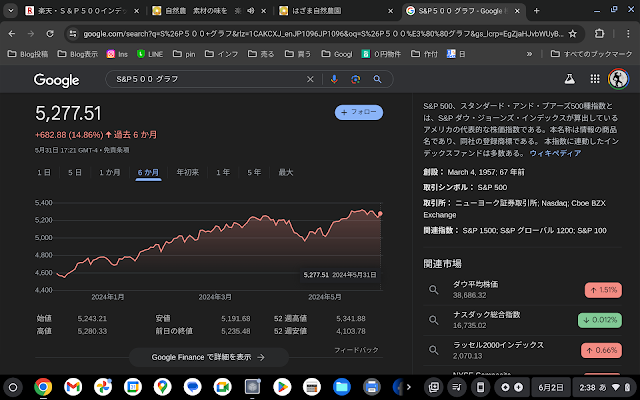Search ラッセル2000インデックス related market
The width and height of the screenshot is (640, 400).
pyautogui.click(x=522, y=350)
